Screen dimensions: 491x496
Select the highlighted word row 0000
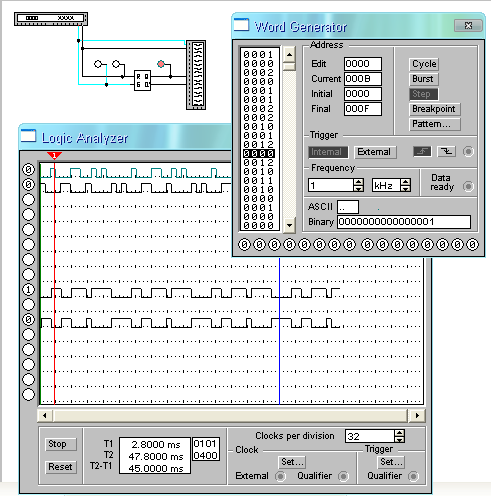[259, 153]
